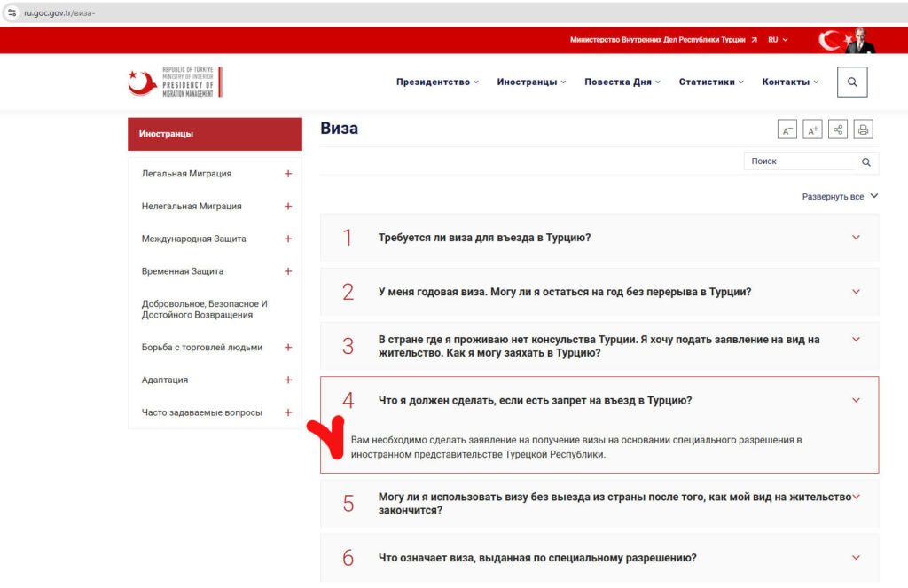Viewport: 908px width, 588px height.
Task: Expand the Международная Защита plus sign
Action: pos(287,239)
